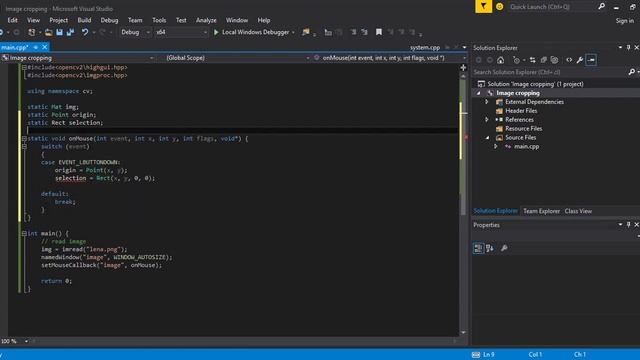The image size is (640, 360).
Task: Click the View Code angle-brackets icon
Action: pos(569,60)
